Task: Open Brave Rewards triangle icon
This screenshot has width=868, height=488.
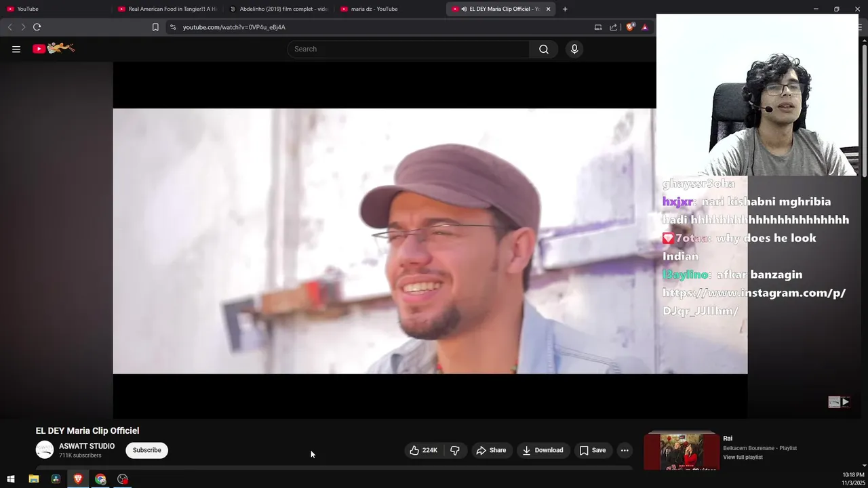Action: (x=645, y=27)
